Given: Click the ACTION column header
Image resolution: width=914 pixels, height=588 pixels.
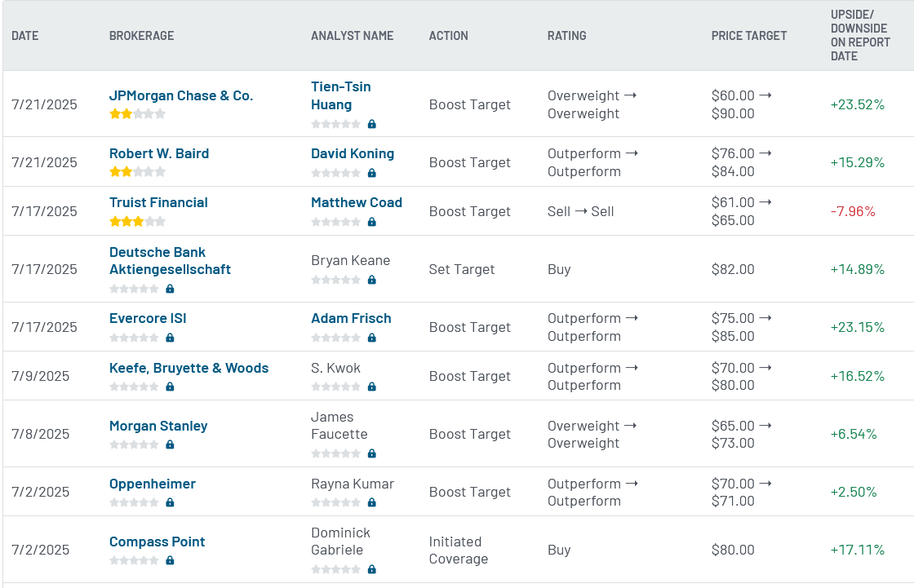Looking at the screenshot, I should tap(448, 36).
